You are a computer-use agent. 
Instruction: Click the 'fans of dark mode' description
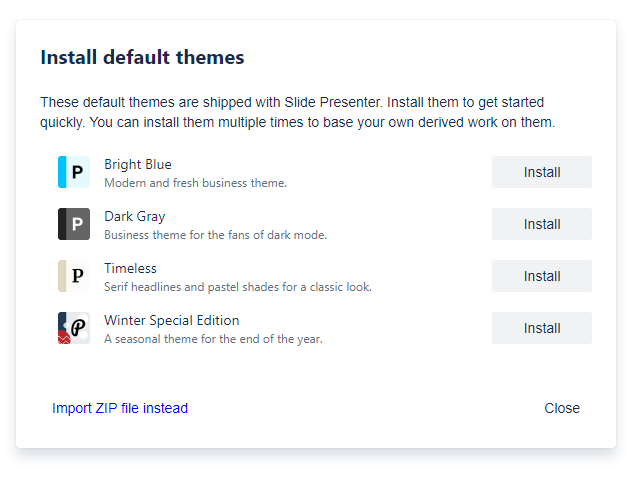(x=215, y=235)
